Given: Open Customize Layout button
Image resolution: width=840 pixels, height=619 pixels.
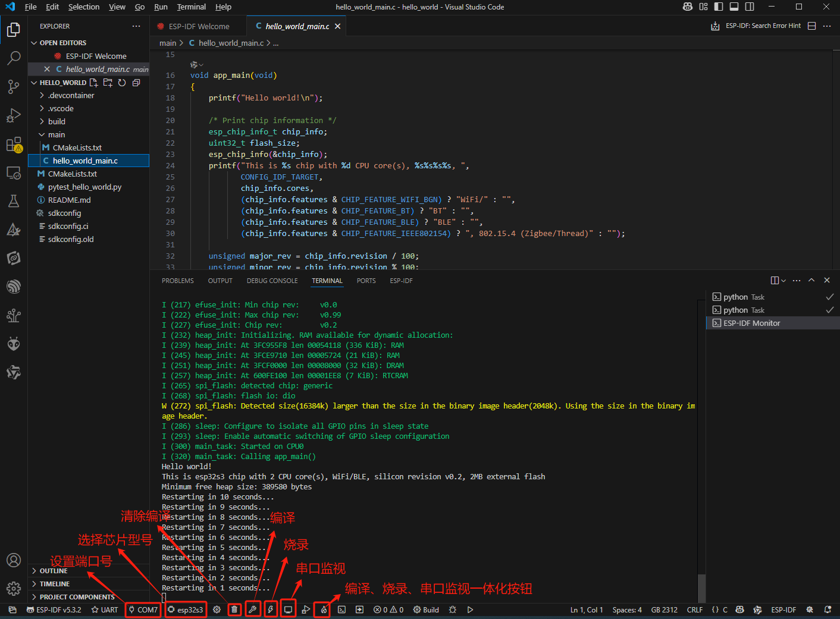Looking at the screenshot, I should [x=703, y=7].
